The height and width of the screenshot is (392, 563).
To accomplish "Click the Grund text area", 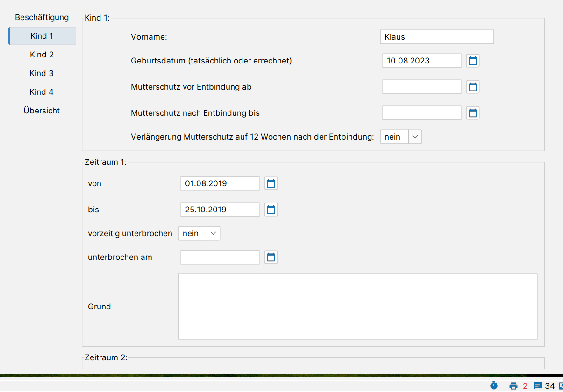I will coord(357,306).
